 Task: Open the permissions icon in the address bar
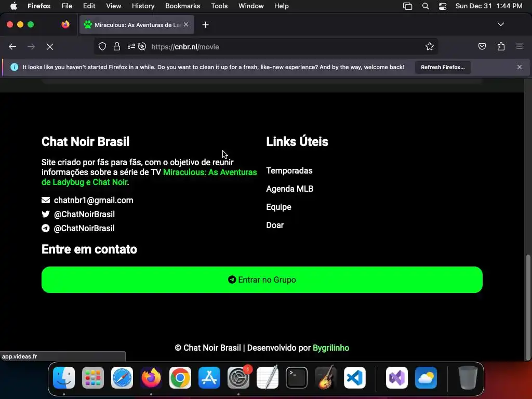pos(131,46)
